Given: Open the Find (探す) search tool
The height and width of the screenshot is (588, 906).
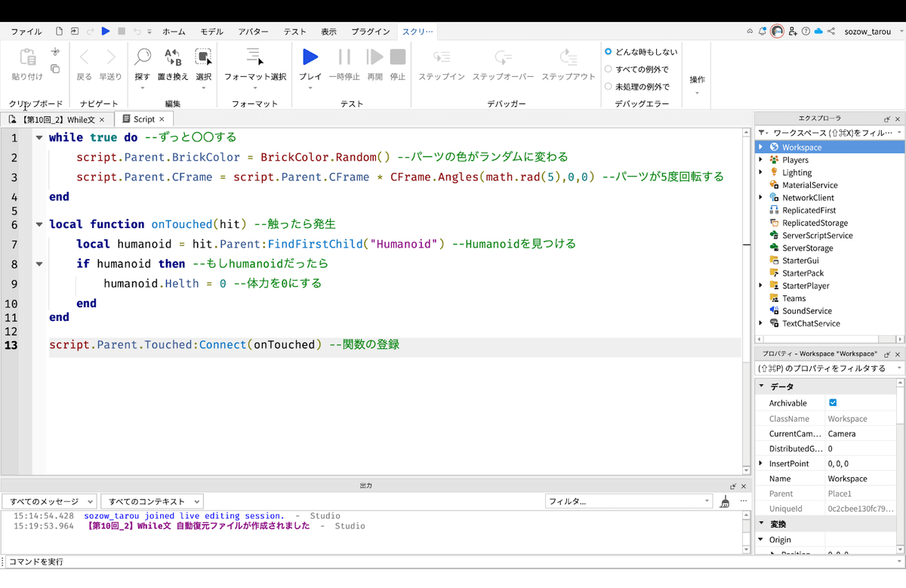Looking at the screenshot, I should (x=142, y=57).
